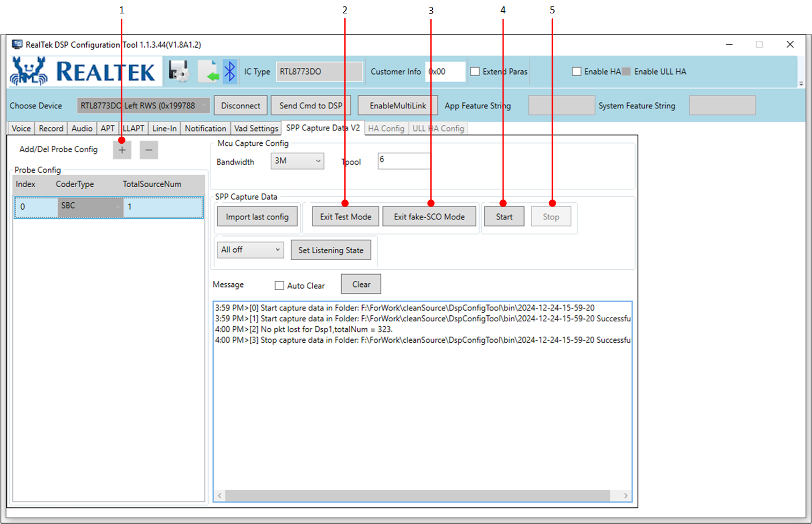Check the Auto Clear option
Image resolution: width=812 pixels, height=524 pixels.
(279, 286)
